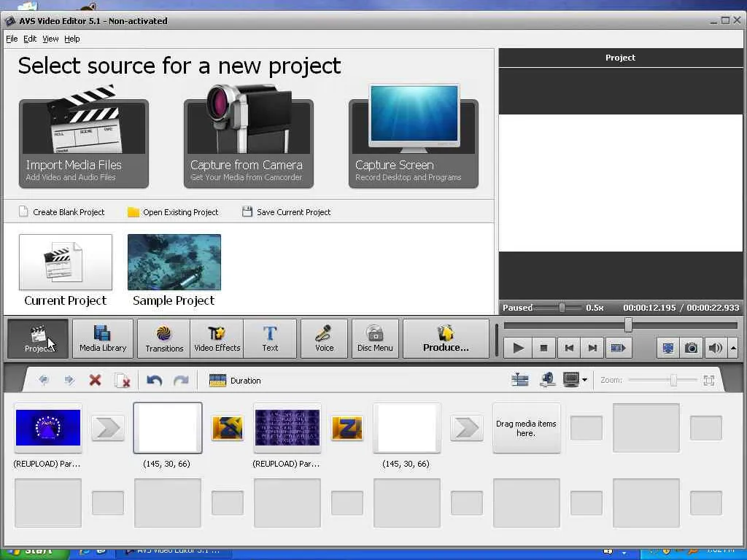Click the yellow Z transition icon
The width and height of the screenshot is (747, 560).
click(347, 427)
